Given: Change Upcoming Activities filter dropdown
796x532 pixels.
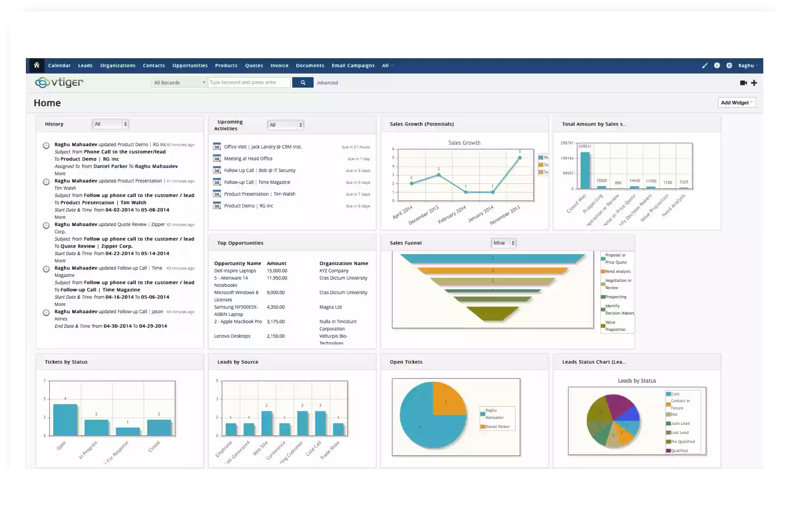Looking at the screenshot, I should pos(285,124).
